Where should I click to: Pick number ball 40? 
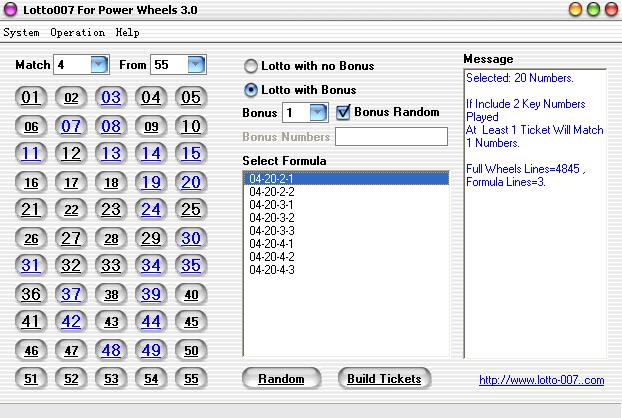(x=191, y=294)
